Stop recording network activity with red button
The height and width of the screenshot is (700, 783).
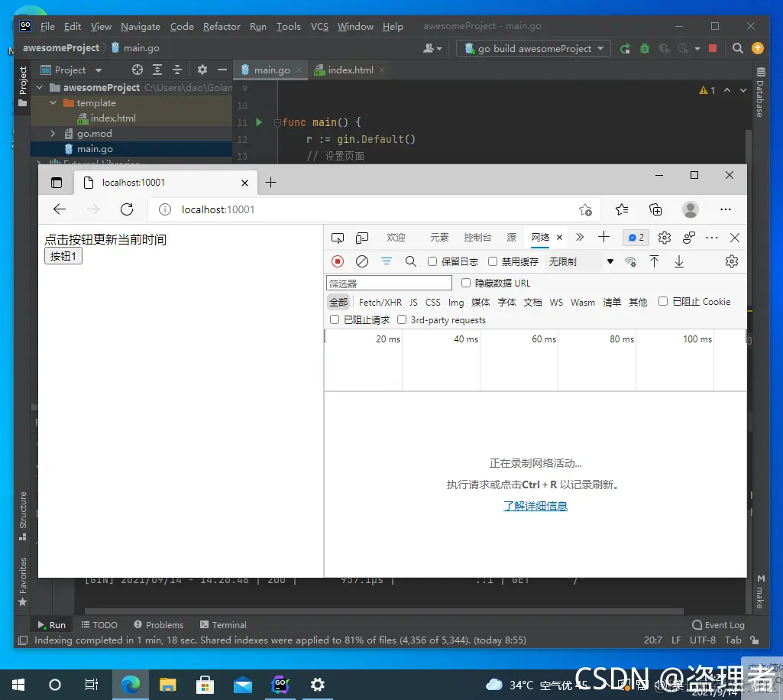point(337,261)
